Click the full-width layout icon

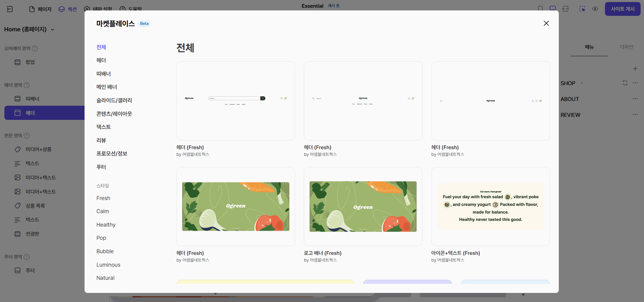566,9
